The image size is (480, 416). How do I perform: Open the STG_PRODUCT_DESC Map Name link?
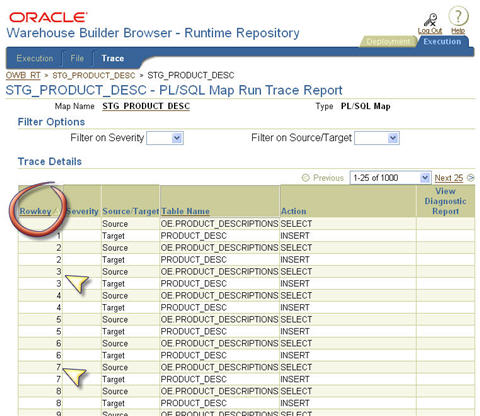[x=146, y=106]
